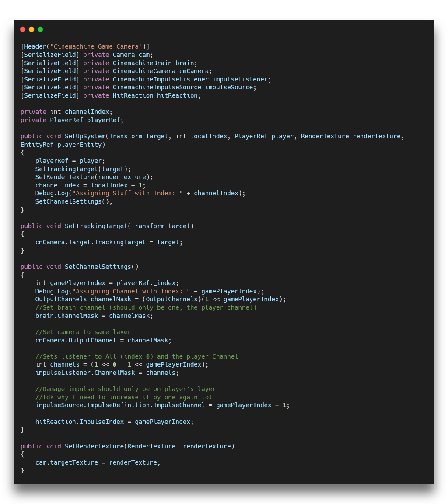
Task: Click the playerRef._index expression
Action: [147, 283]
